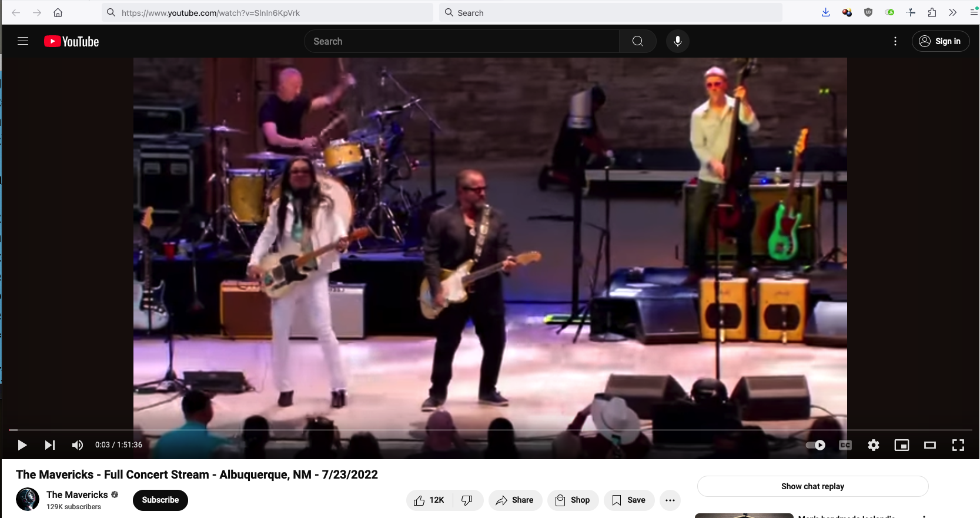Click the YouTube search input field

coord(461,41)
